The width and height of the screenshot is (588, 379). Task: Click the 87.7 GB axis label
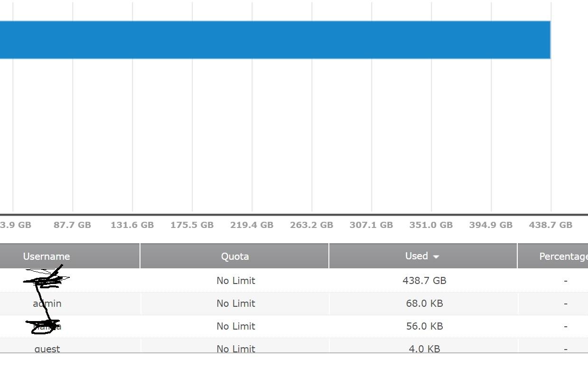[x=72, y=225]
